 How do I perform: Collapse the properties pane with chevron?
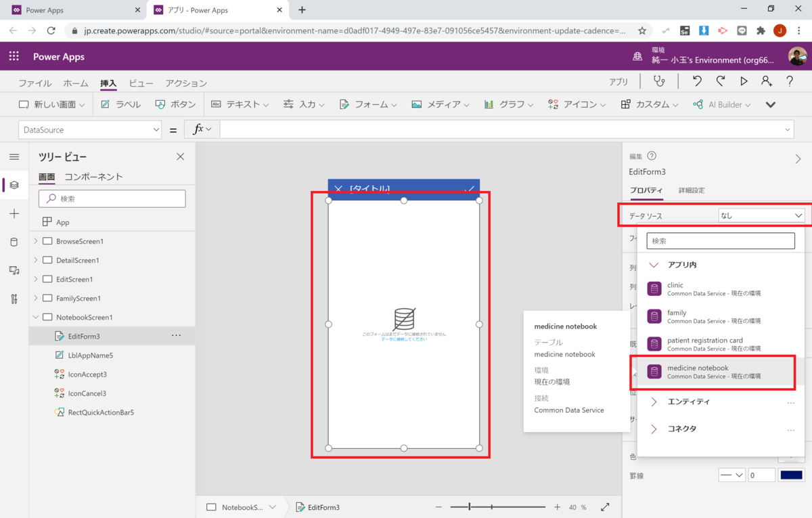click(x=798, y=159)
